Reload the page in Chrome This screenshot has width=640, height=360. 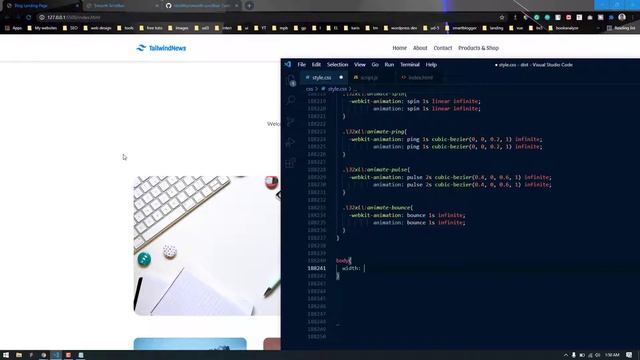coord(29,18)
